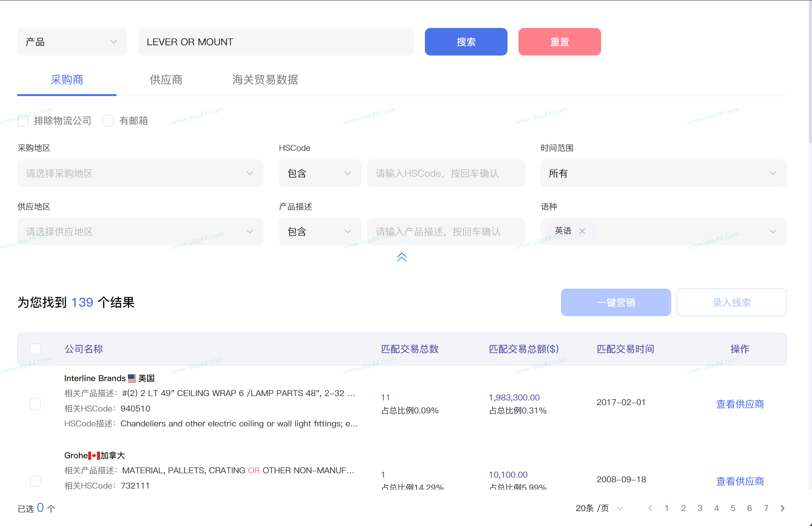Switch to the 海关贸易数据 tab
Image resolution: width=812 pixels, height=526 pixels.
pos(265,80)
